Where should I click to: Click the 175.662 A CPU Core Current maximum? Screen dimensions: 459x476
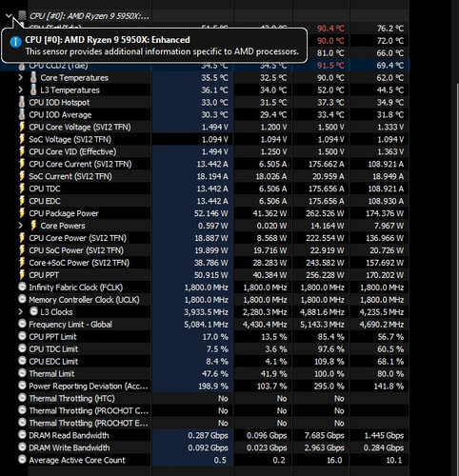[327, 164]
